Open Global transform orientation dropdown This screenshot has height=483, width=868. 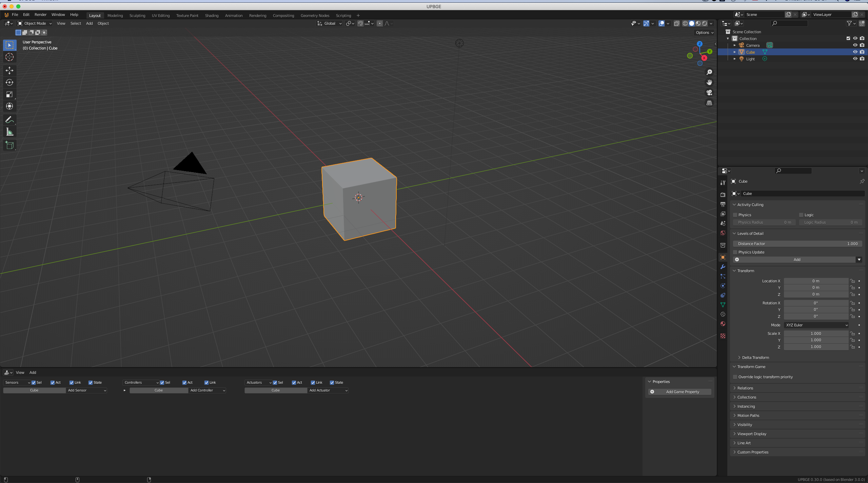coord(330,23)
